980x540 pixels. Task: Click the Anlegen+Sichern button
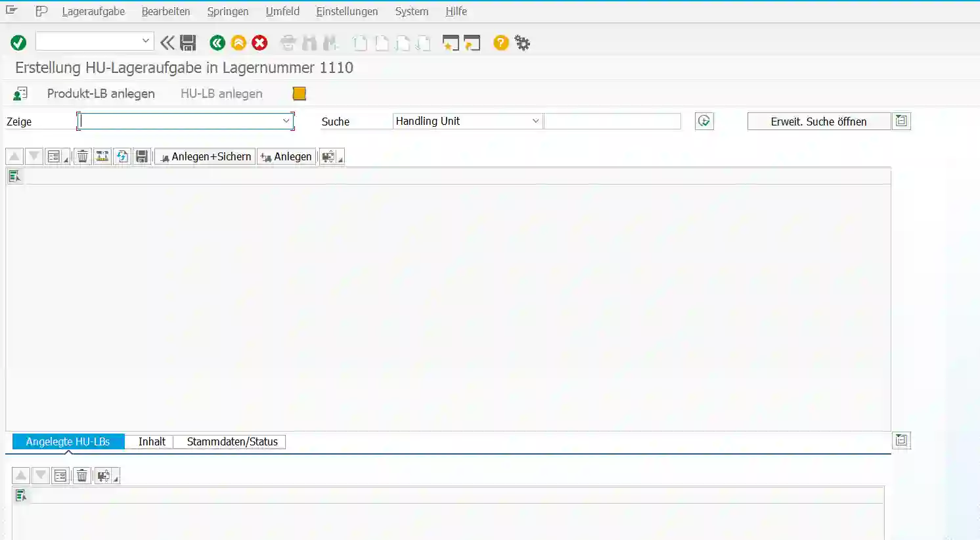click(x=205, y=156)
